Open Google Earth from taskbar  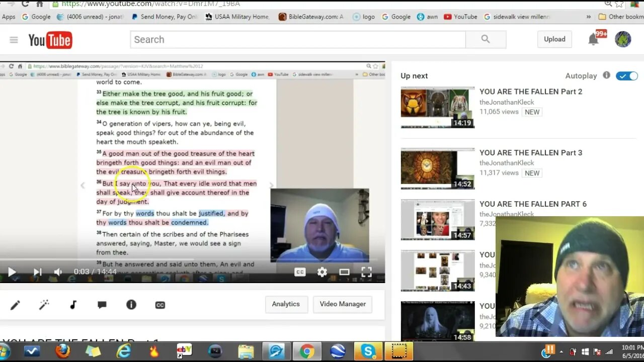pyautogui.click(x=338, y=351)
